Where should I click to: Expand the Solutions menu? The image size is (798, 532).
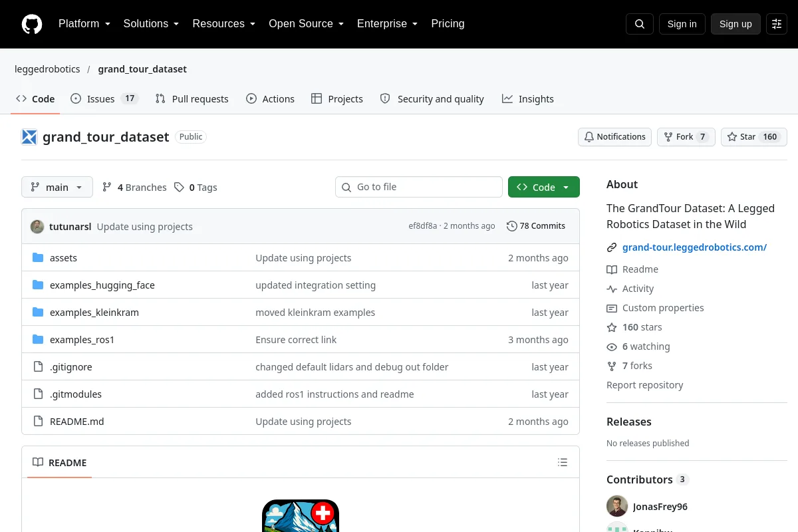click(151, 24)
